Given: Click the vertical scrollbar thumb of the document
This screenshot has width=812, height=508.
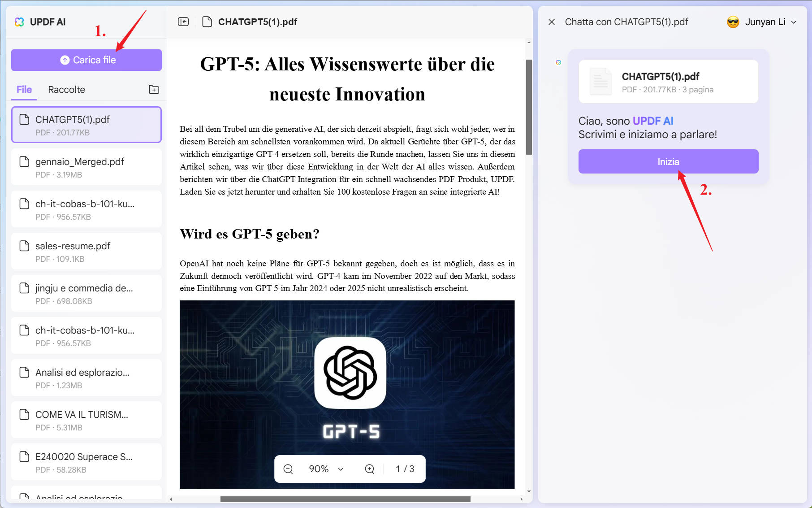Looking at the screenshot, I should click(x=529, y=107).
